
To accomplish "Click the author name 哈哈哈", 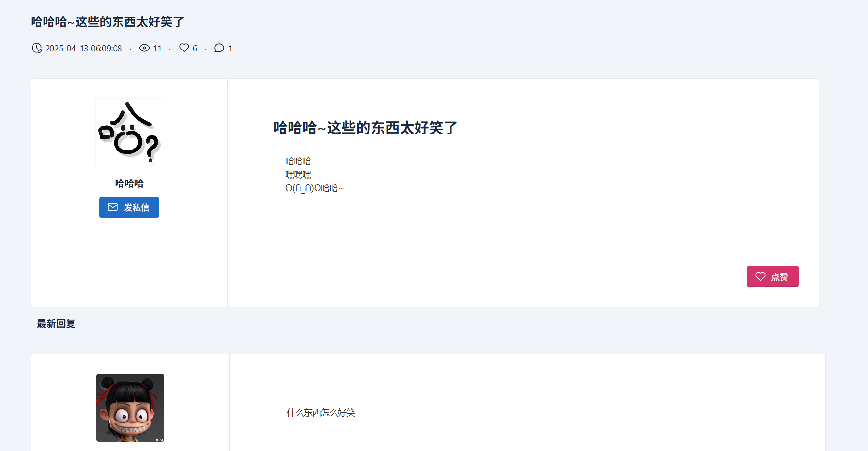I will pyautogui.click(x=129, y=183).
